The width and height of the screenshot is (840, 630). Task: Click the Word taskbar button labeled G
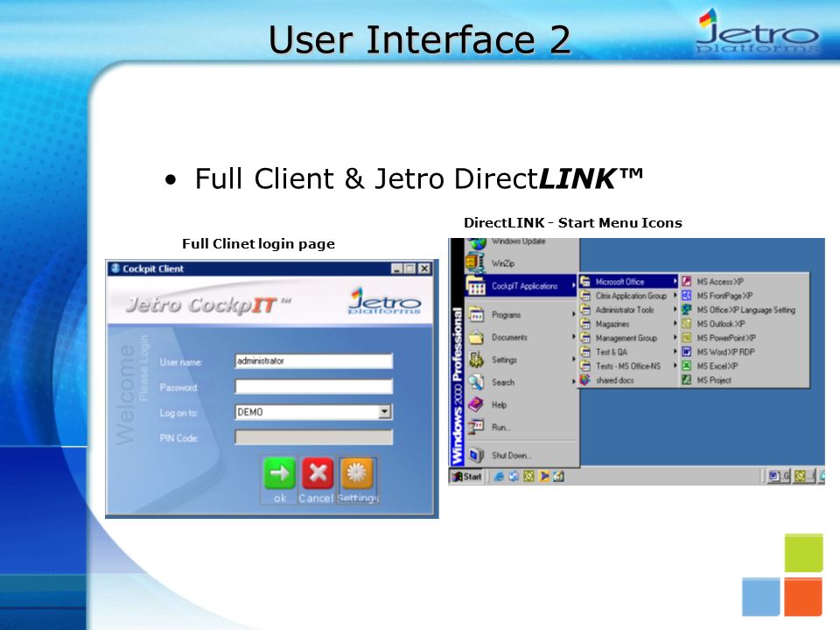[x=779, y=476]
